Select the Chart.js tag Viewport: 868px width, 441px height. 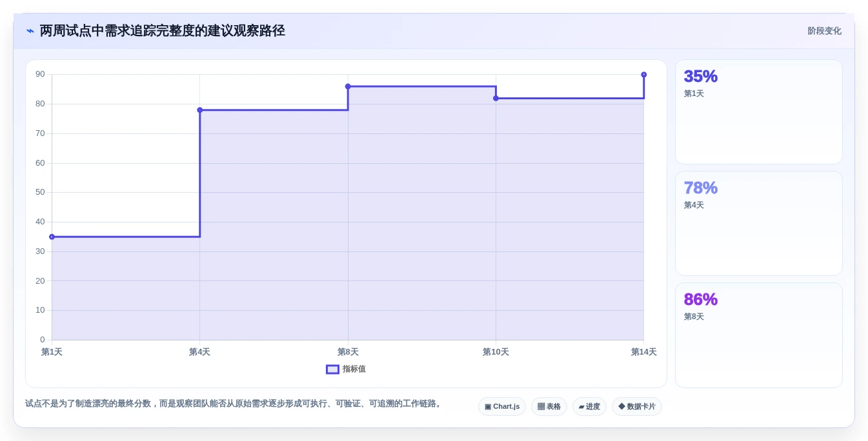coord(502,407)
